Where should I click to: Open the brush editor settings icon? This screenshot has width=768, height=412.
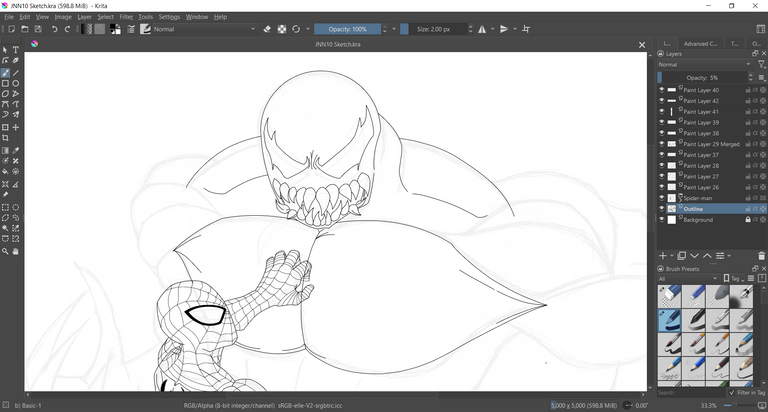pyautogui.click(x=131, y=29)
